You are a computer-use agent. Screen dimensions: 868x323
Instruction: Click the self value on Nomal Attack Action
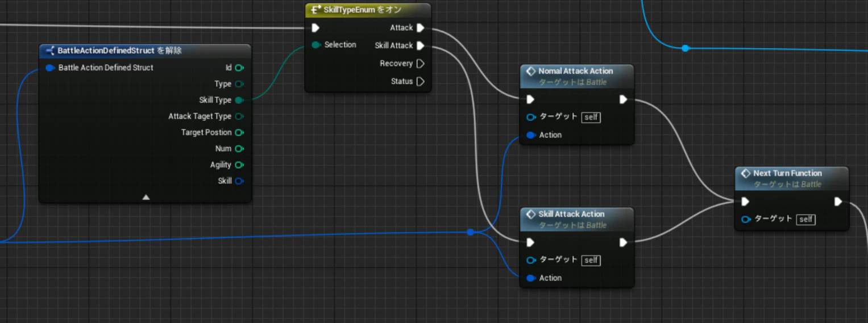591,118
